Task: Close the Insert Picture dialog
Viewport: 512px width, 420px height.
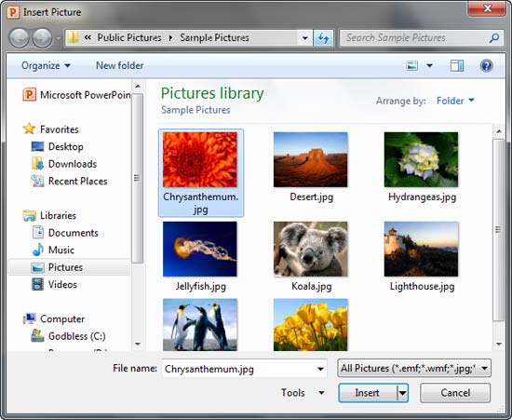Action: (x=487, y=8)
